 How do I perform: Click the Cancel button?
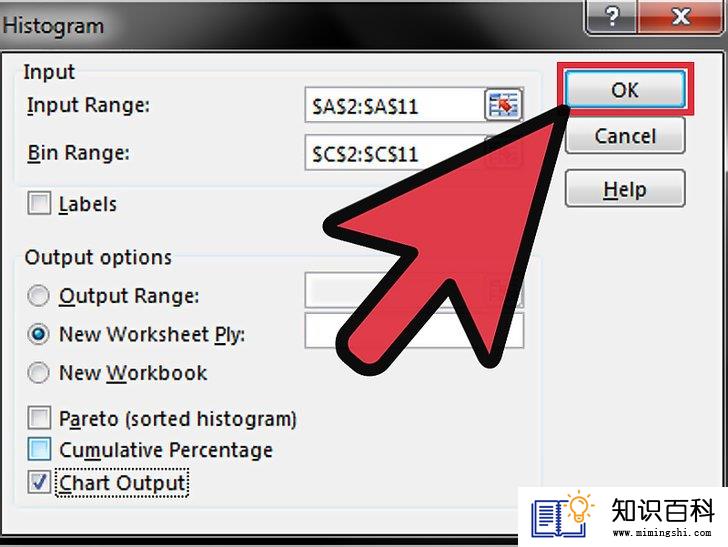[x=625, y=136]
